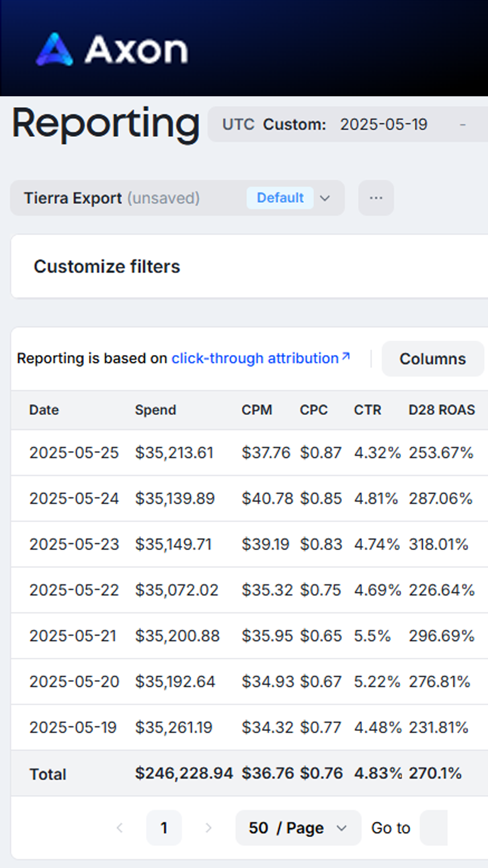Open the UTC Custom date range picker
Screen dimensions: 488x868
tap(348, 124)
